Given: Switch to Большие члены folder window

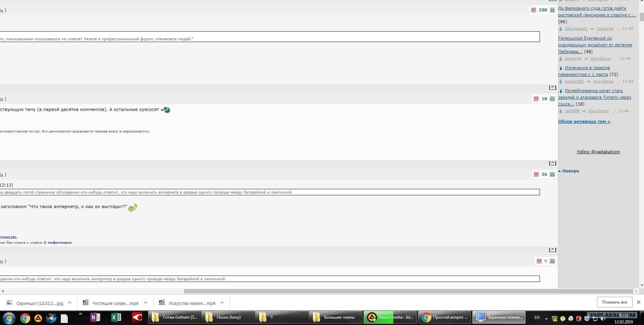Looking at the screenshot, I should 336,317.
